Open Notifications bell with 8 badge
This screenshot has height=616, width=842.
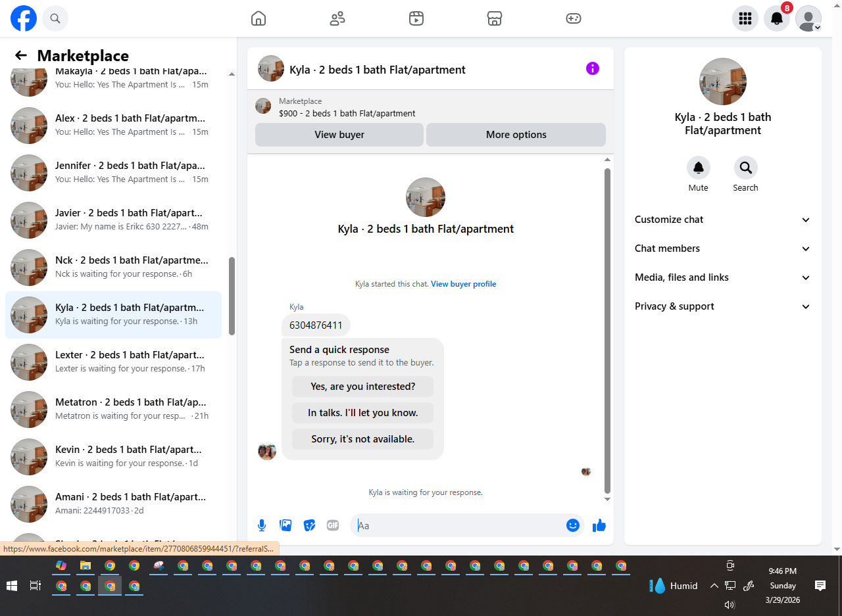pos(777,18)
